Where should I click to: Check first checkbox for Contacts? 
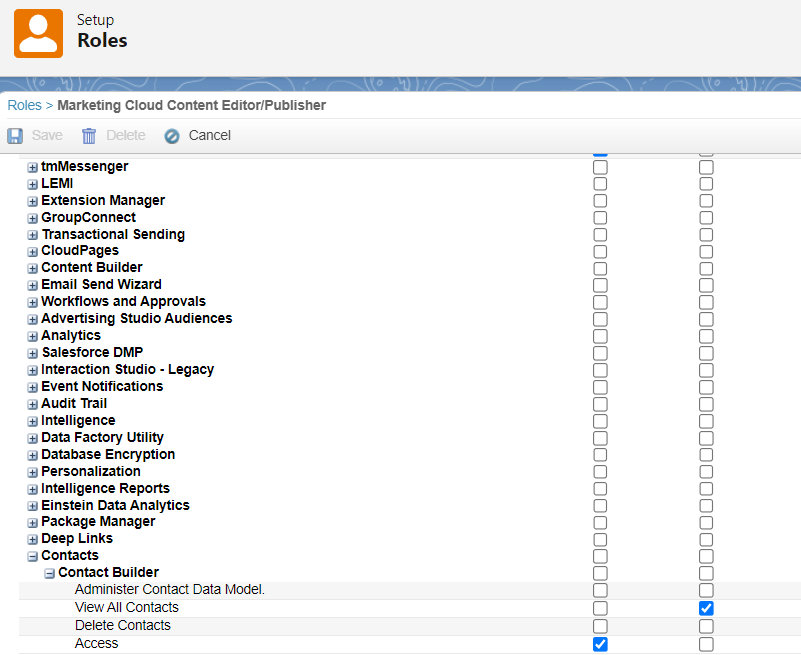point(600,556)
